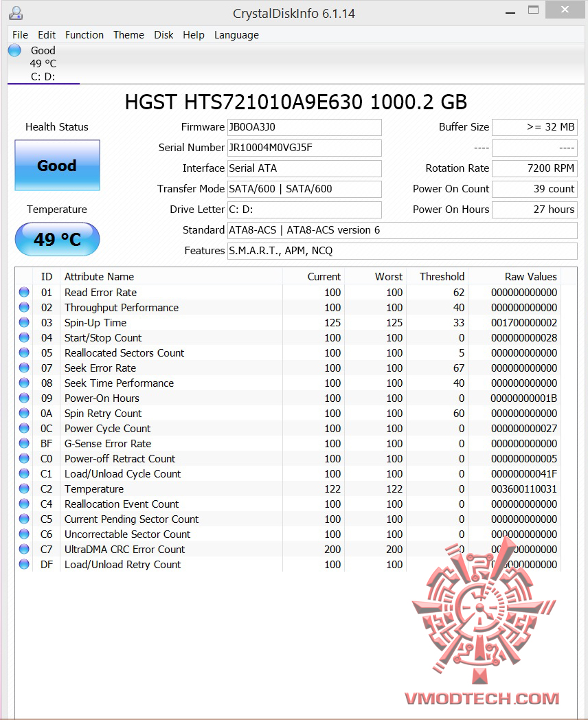
Task: Select the Read Error Rate attribute name
Action: (100, 293)
